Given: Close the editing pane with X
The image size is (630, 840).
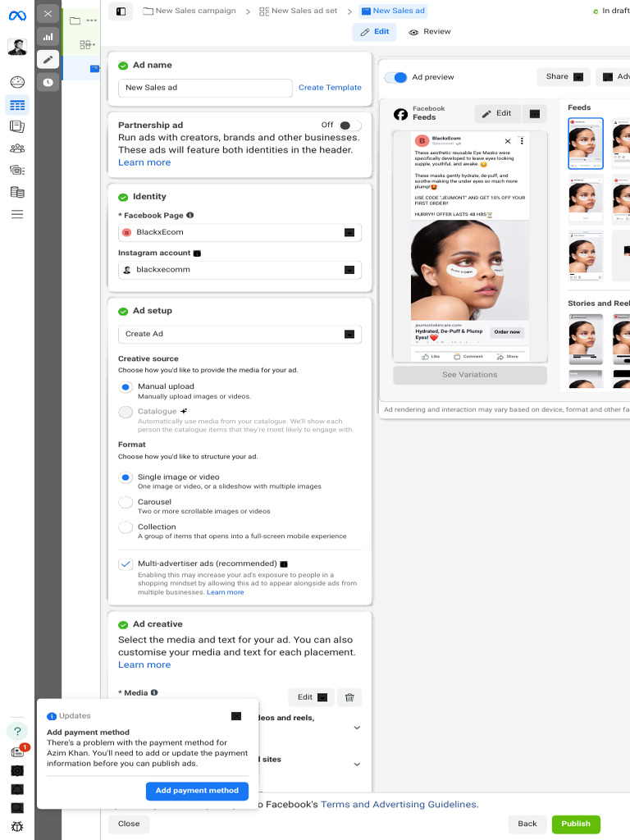Looking at the screenshot, I should [x=48, y=14].
